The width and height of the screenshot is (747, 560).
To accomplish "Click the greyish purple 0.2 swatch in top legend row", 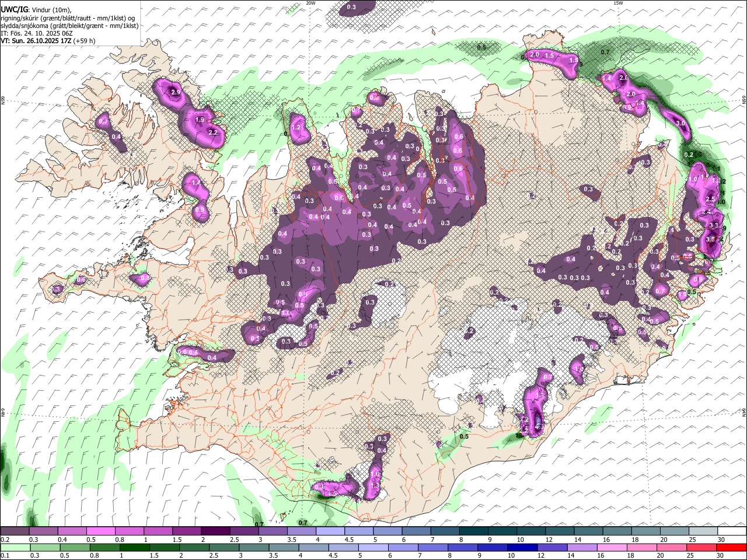I will [x=15, y=531].
